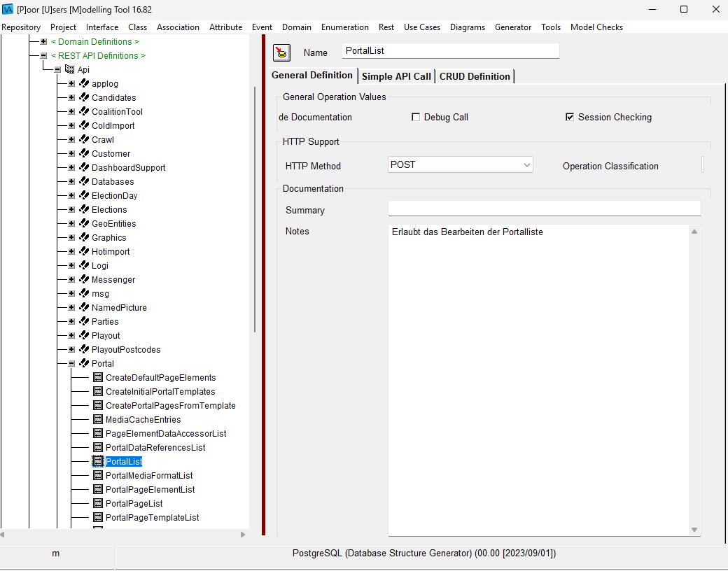Open the Rest menu

pyautogui.click(x=386, y=27)
